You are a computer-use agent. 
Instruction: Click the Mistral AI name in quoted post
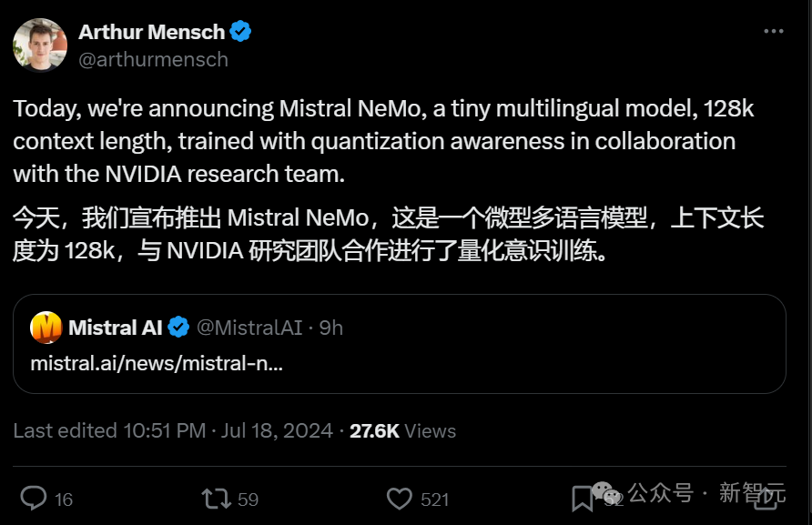pos(115,328)
